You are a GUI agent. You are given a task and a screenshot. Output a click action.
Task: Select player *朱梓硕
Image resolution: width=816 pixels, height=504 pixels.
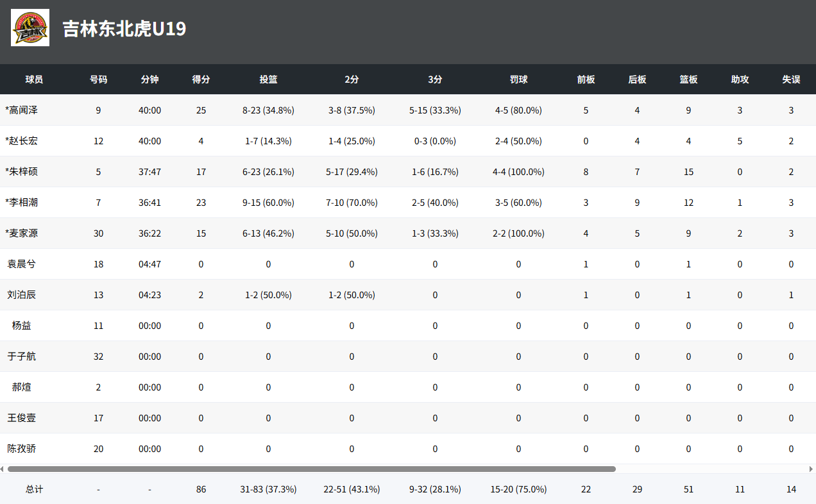tap(22, 172)
